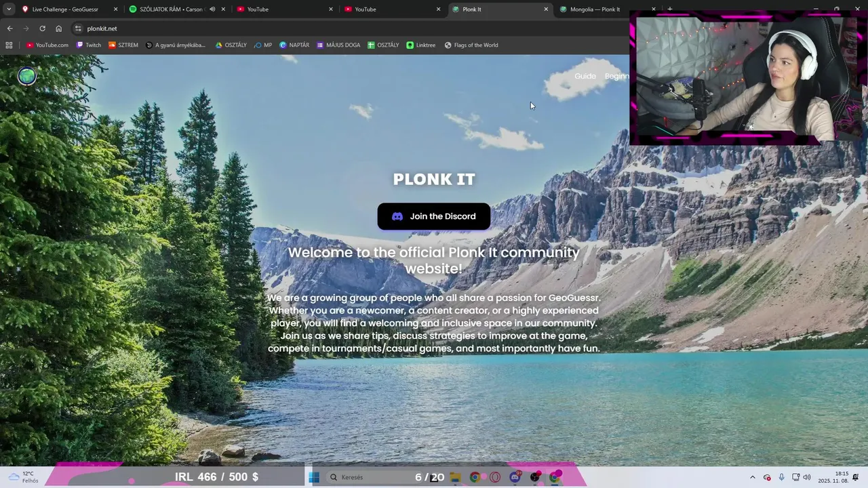Close the Live Challenge - GeoGuessr tab
This screenshot has height=488, width=868.
pos(115,9)
